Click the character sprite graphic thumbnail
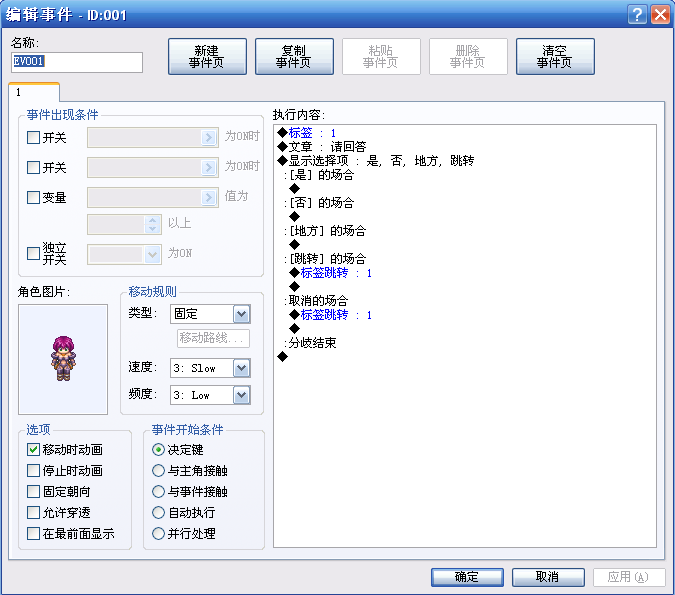 click(63, 359)
